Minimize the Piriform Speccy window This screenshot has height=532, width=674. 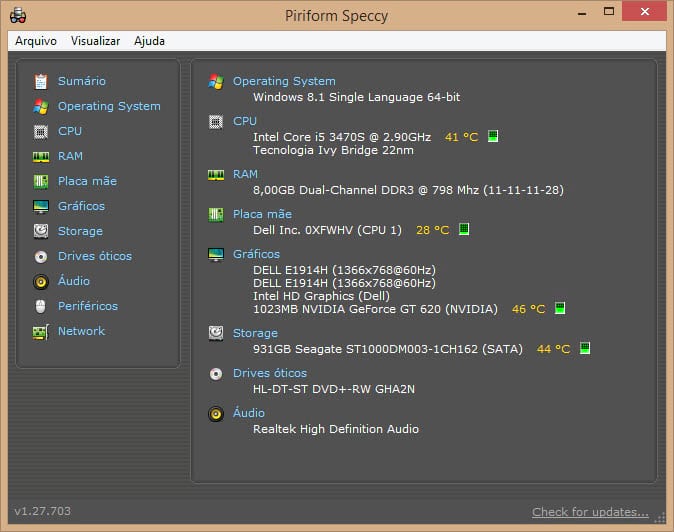tap(582, 13)
